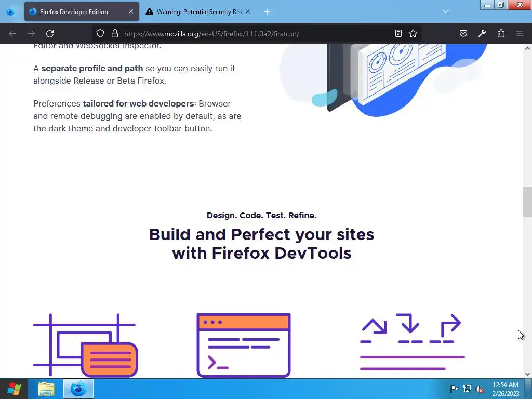The height and width of the screenshot is (399, 532).
Task: Go forward one page
Action: (31, 34)
